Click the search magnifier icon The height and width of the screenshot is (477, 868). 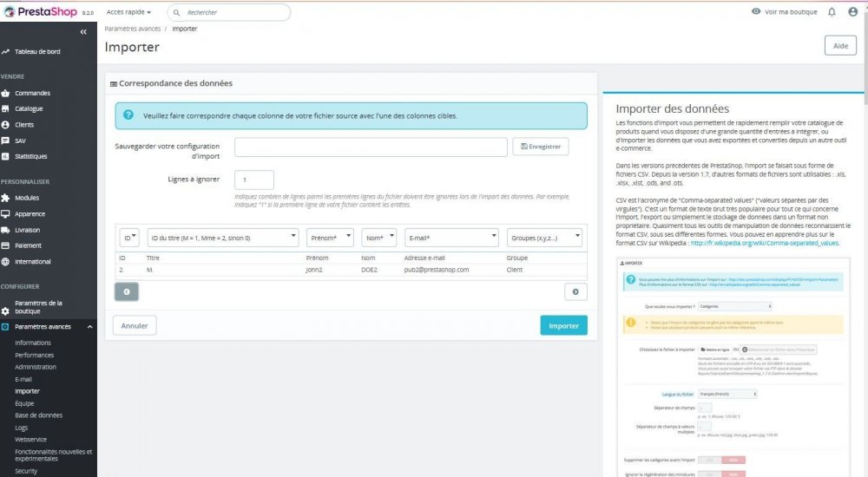(176, 12)
